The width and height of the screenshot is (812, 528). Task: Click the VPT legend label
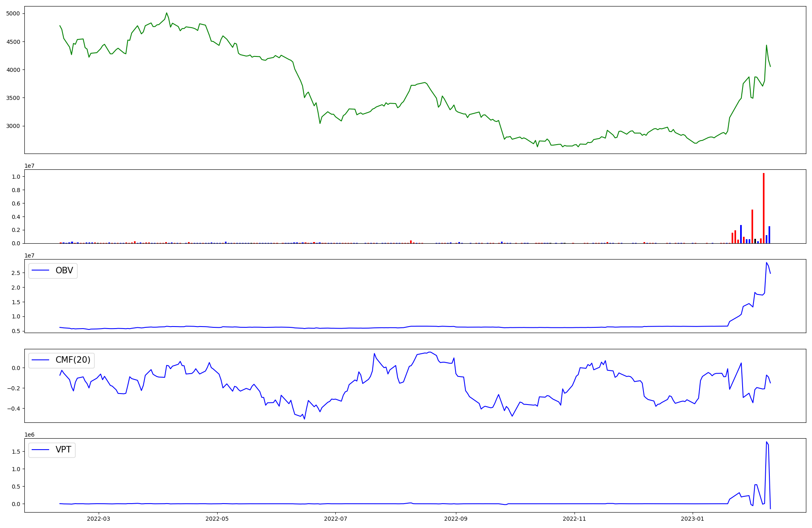(x=63, y=450)
